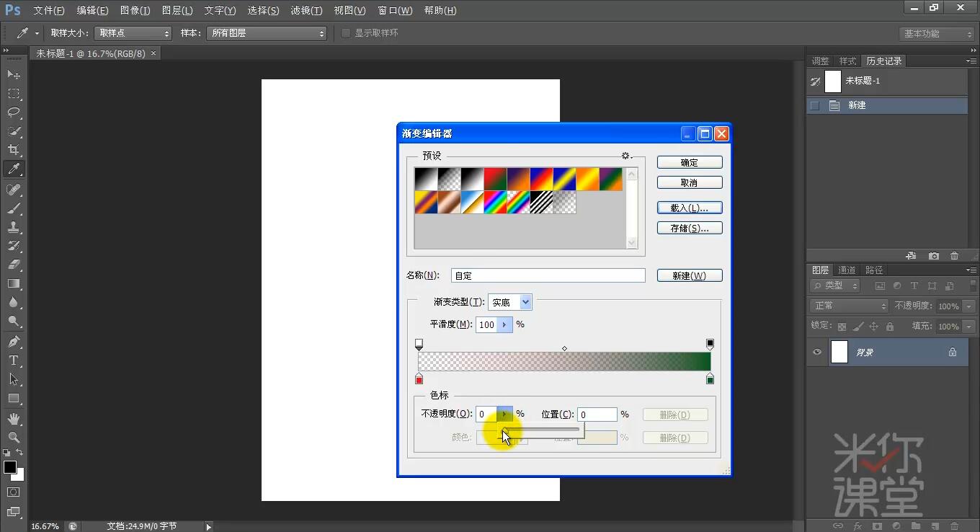980x532 pixels.
Task: Select the Brush tool
Action: (x=13, y=207)
